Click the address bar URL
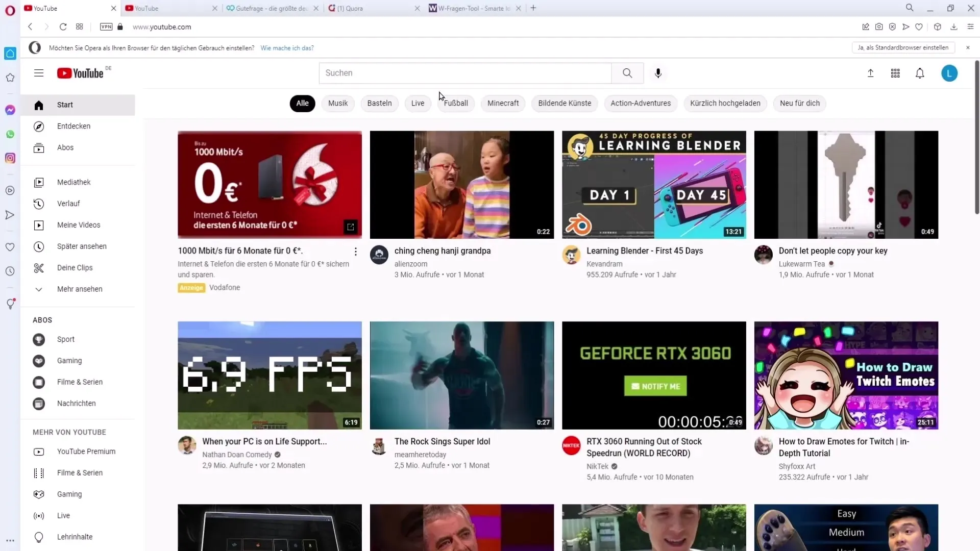This screenshot has height=551, width=980. click(x=162, y=27)
